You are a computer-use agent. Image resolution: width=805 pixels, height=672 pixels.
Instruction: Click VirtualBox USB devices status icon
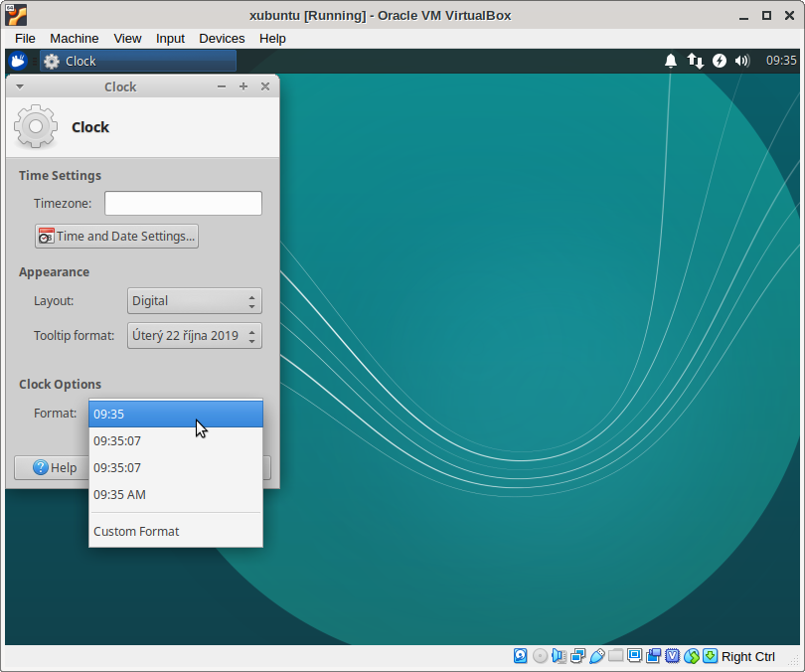596,656
